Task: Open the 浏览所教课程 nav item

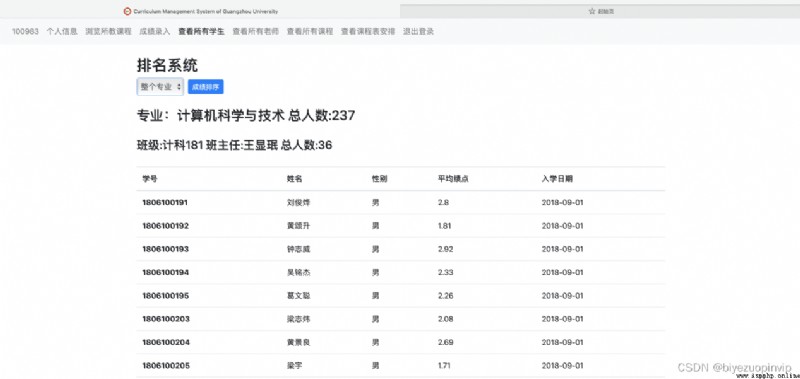Action: (x=109, y=32)
